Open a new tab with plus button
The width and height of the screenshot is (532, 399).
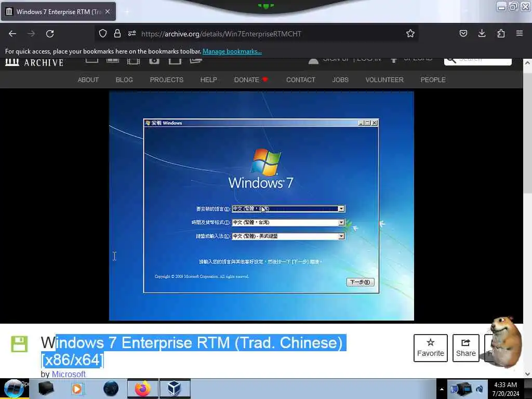click(x=127, y=11)
